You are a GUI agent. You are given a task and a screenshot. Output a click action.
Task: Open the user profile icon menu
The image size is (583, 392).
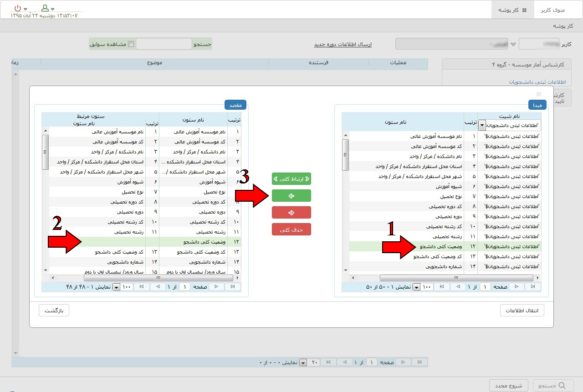45,8
